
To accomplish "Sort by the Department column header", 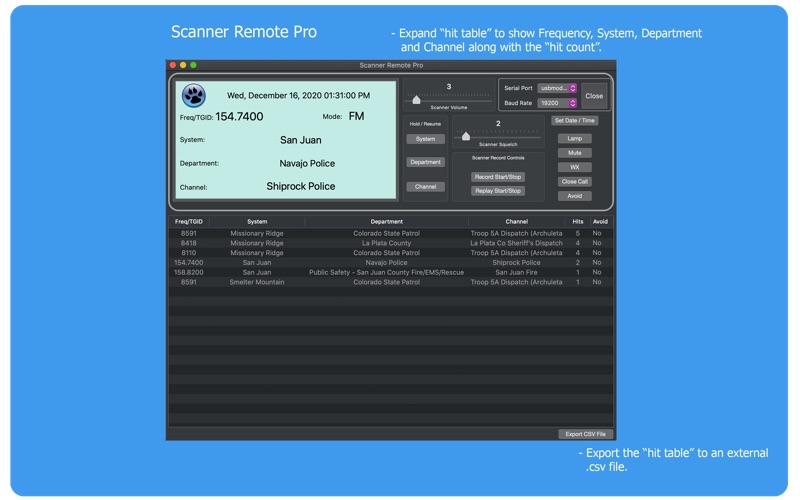I will (x=387, y=222).
